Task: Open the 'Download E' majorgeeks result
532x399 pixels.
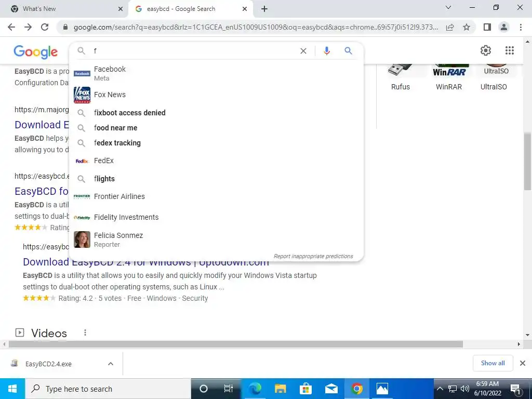Action: [42, 125]
